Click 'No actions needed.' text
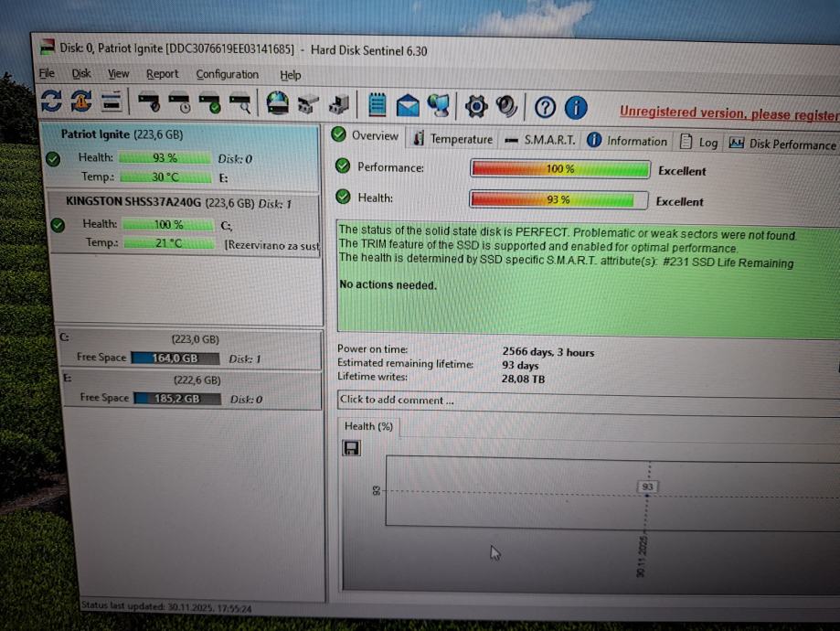This screenshot has height=631, width=840. pyautogui.click(x=388, y=284)
